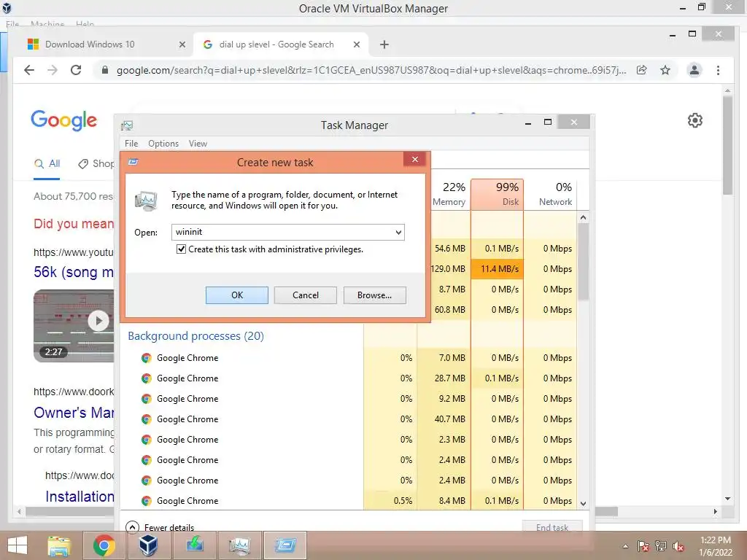Click the Task Manager scroll up arrow
The width and height of the screenshot is (747, 560).
pyautogui.click(x=583, y=217)
